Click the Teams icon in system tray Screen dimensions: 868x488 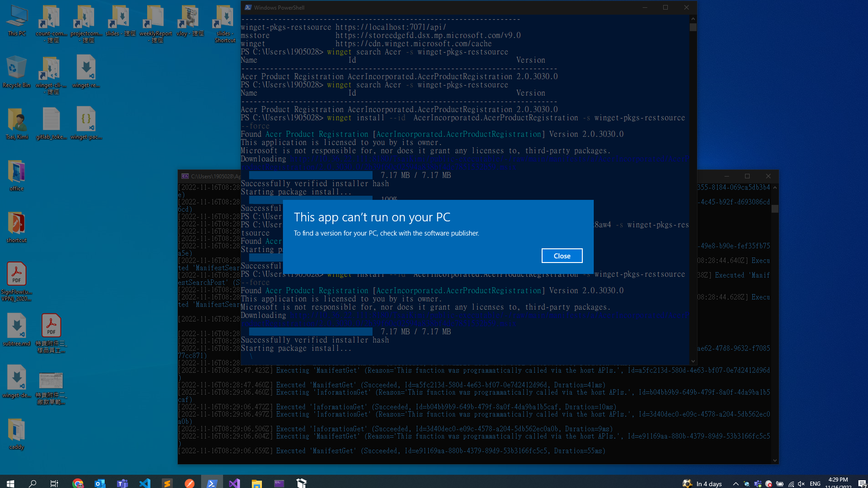pyautogui.click(x=758, y=483)
